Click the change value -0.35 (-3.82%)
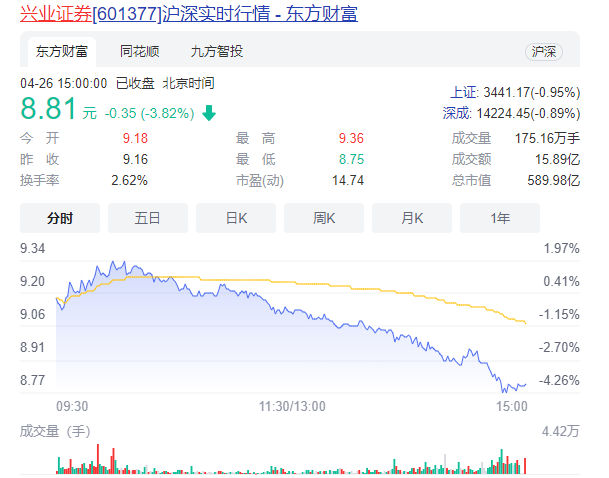This screenshot has width=609, height=478. coord(150,113)
